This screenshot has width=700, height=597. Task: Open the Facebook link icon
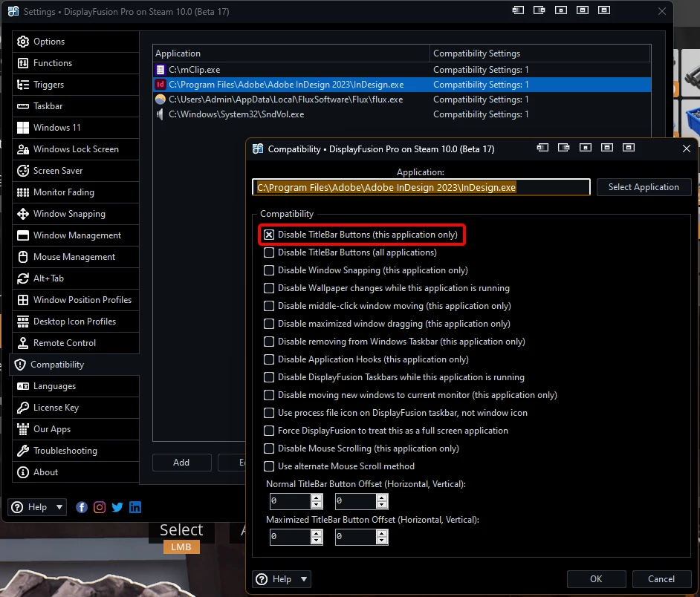pyautogui.click(x=82, y=507)
